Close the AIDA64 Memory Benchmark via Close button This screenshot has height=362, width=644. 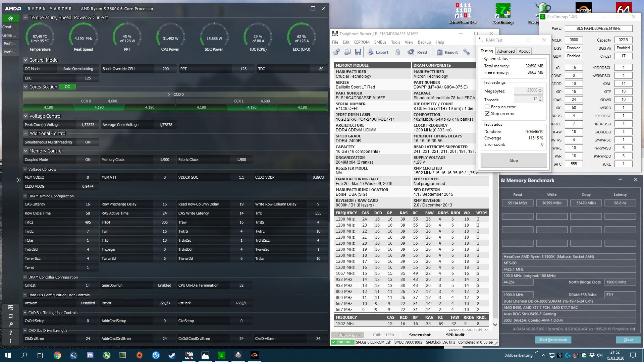[x=628, y=340]
